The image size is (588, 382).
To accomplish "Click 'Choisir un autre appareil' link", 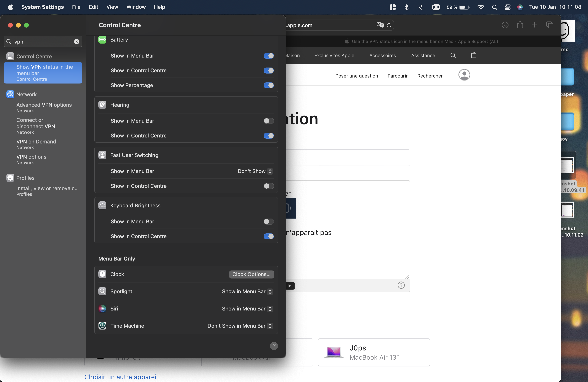I will [x=121, y=377].
